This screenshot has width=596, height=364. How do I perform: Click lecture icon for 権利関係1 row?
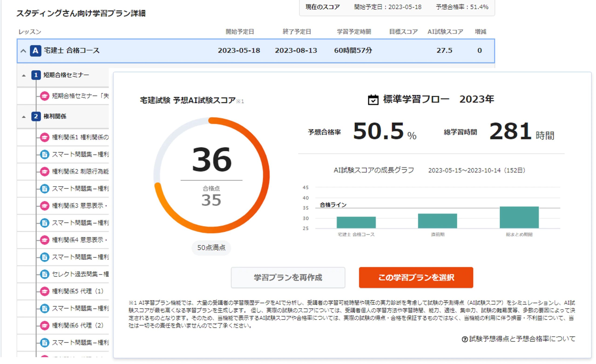click(44, 137)
